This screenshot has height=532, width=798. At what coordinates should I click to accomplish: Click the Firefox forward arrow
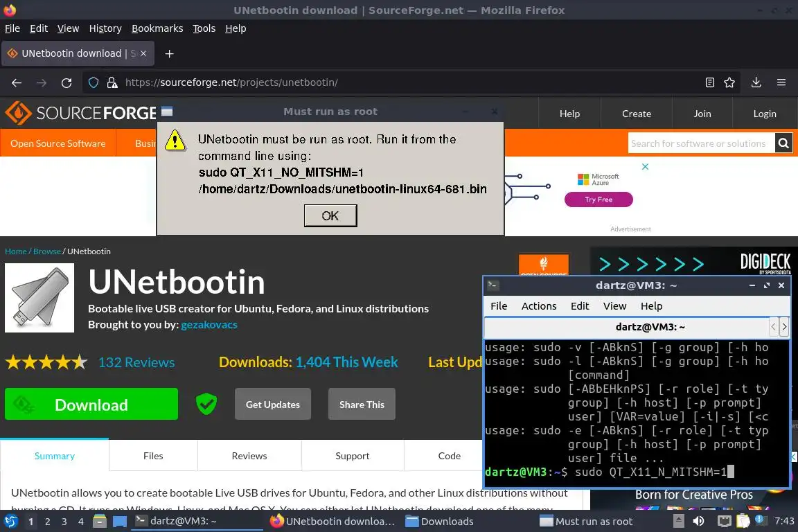42,82
